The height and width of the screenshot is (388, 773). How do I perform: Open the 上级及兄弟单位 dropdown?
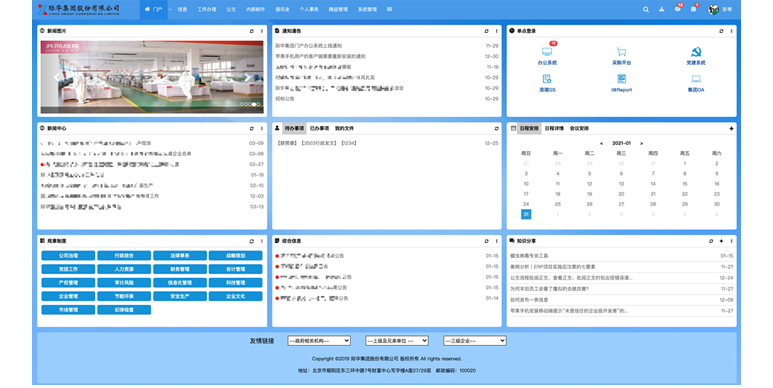pos(397,341)
